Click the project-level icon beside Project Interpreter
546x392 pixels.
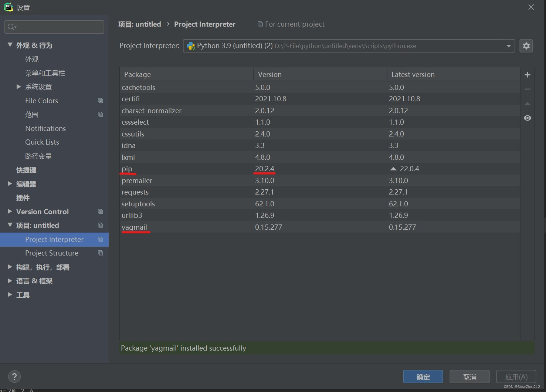(x=100, y=239)
